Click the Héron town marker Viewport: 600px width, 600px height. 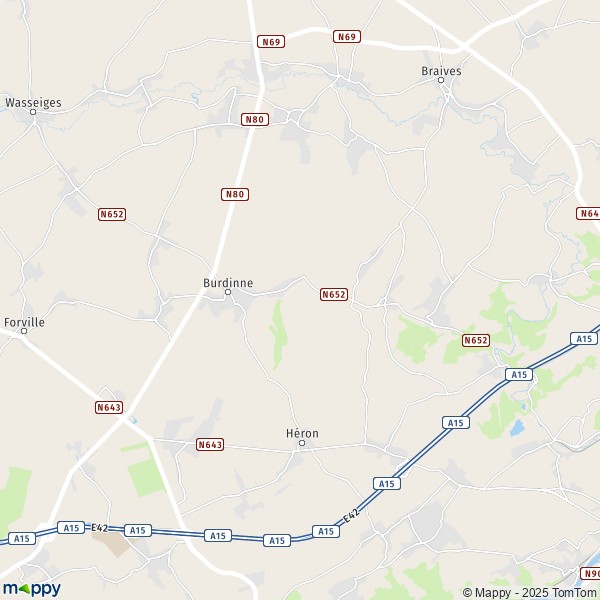pos(302,443)
